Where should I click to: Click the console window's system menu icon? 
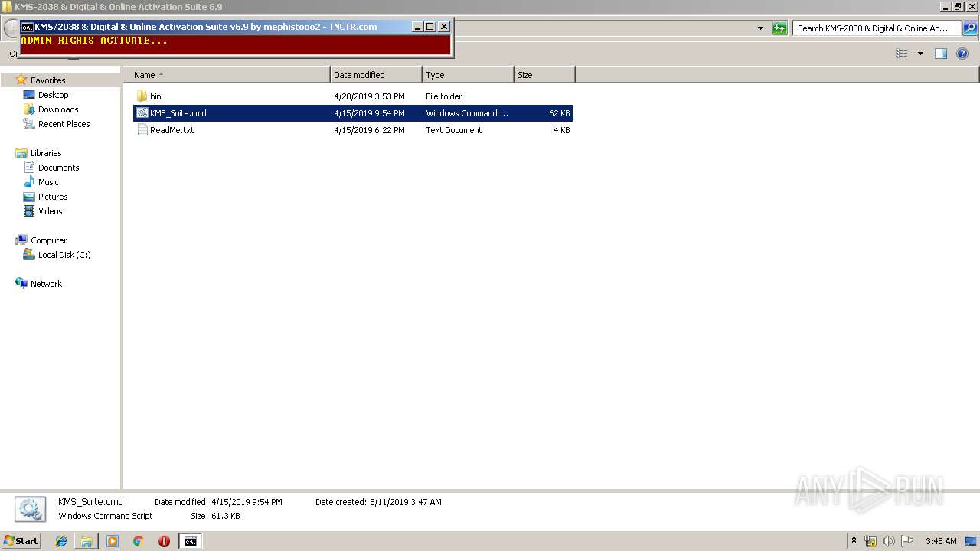point(27,27)
